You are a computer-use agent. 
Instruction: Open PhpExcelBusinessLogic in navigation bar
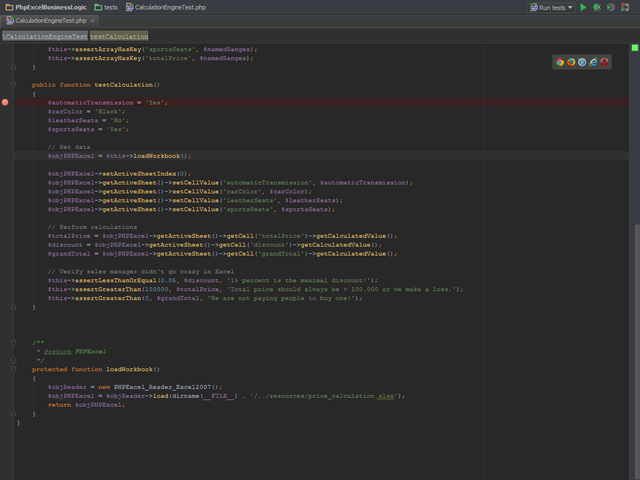[46, 7]
